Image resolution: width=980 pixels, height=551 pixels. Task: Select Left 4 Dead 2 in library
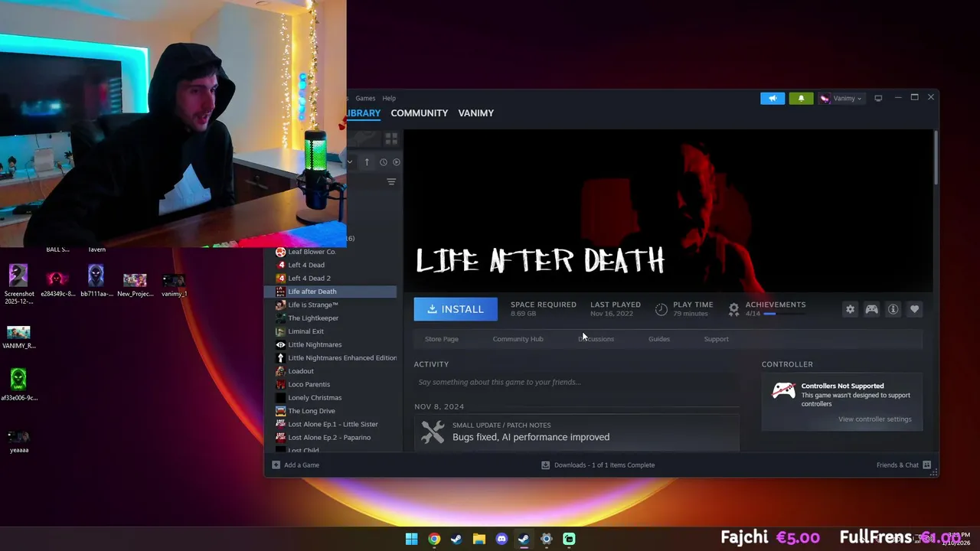[309, 279]
